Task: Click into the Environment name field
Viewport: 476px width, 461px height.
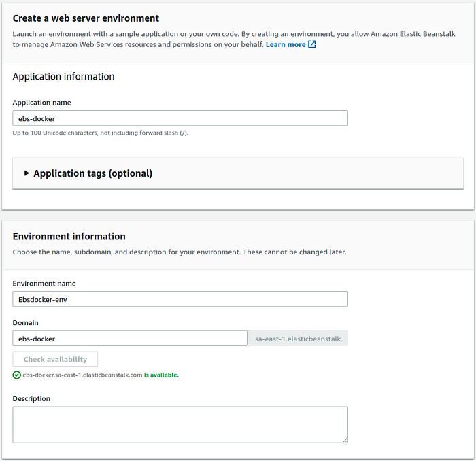Action: click(180, 299)
